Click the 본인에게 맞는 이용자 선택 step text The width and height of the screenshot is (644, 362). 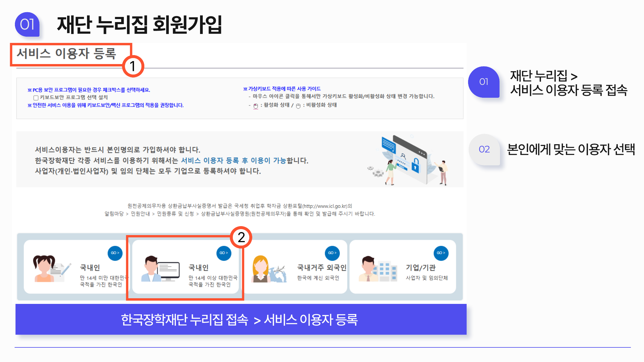571,149
